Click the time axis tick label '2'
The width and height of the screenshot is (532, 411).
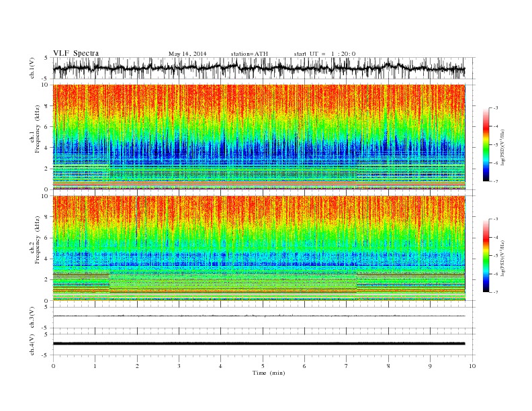(x=137, y=366)
